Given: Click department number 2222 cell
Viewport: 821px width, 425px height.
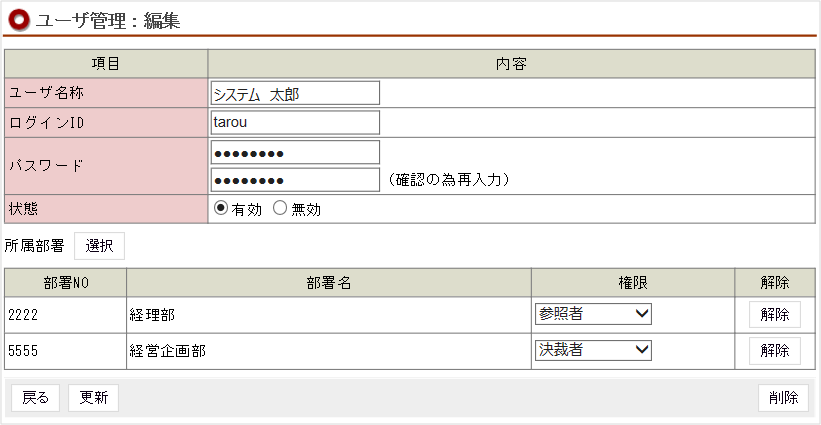Looking at the screenshot, I should point(65,314).
